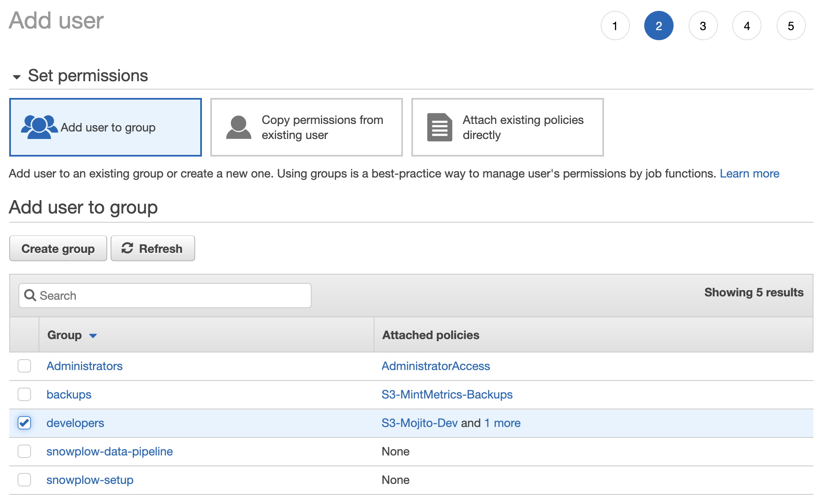
Task: Expand '1 more' attached policies
Action: pos(502,423)
